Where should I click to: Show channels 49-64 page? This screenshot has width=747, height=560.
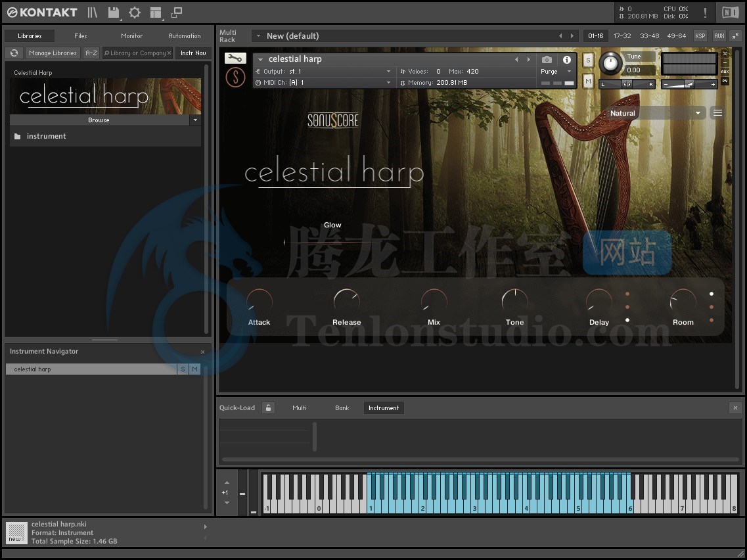[677, 35]
